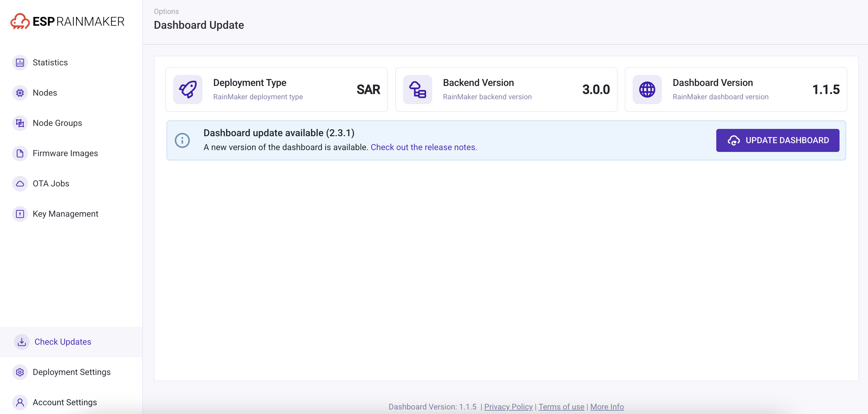Click the info icon in the update banner
Viewport: 868px width, 414px height.
coord(182,140)
